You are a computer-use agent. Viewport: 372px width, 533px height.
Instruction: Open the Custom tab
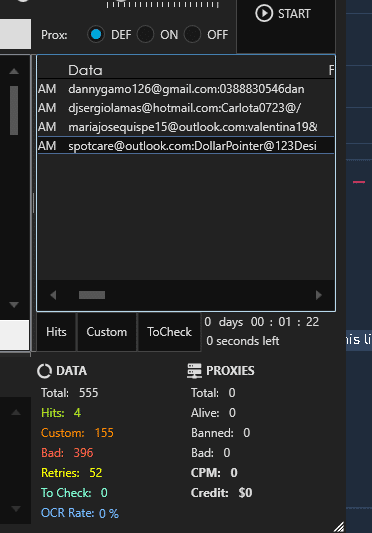click(x=107, y=332)
